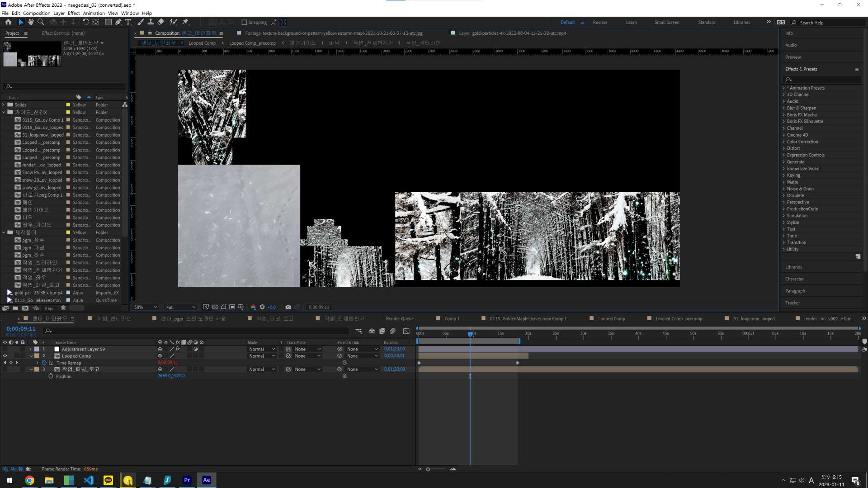The height and width of the screenshot is (488, 868).
Task: Open the Character panel
Action: point(794,279)
